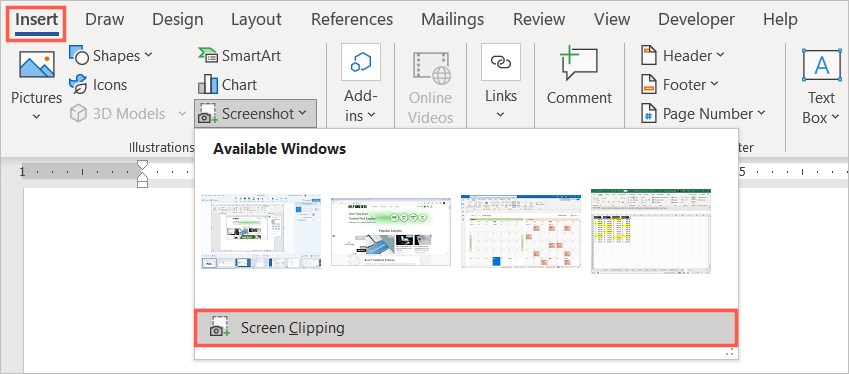The width and height of the screenshot is (849, 374).
Task: Choose the web browser window thumbnail
Action: [391, 232]
